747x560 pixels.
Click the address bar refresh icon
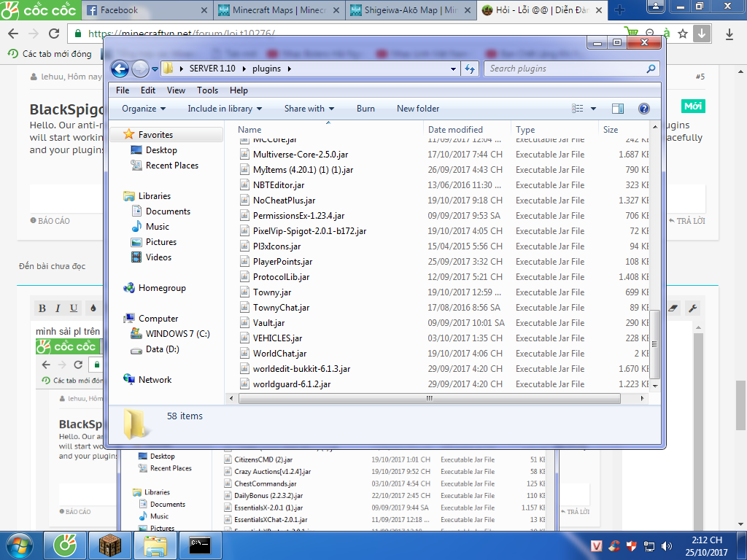pos(470,69)
